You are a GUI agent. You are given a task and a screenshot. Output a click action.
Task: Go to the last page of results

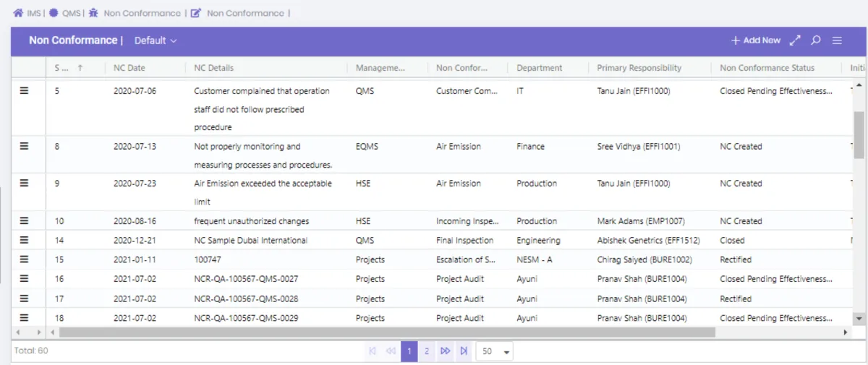(464, 351)
